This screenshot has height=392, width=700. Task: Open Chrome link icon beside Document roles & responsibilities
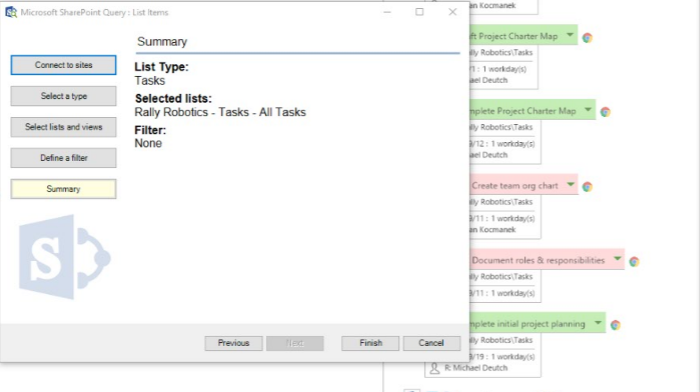tap(634, 262)
